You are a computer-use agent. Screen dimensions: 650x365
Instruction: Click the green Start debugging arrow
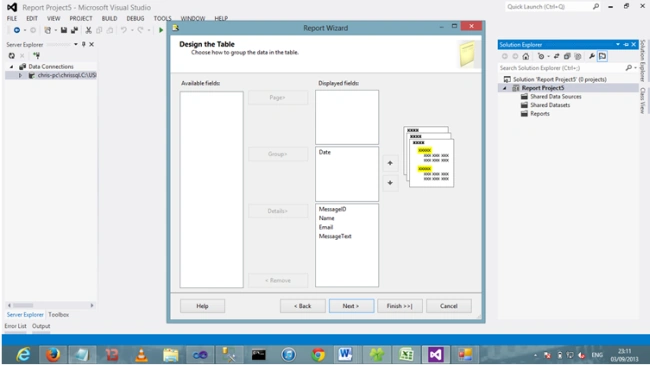tap(161, 30)
